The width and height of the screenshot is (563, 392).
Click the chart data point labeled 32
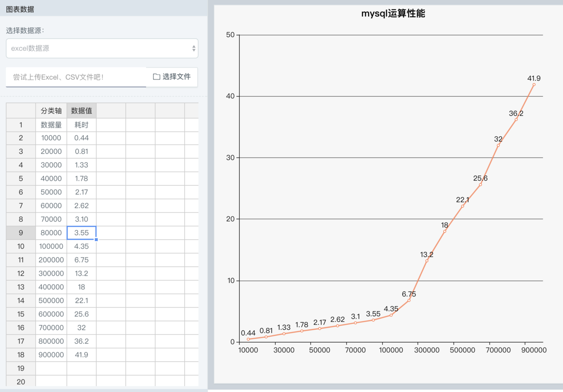tap(498, 145)
